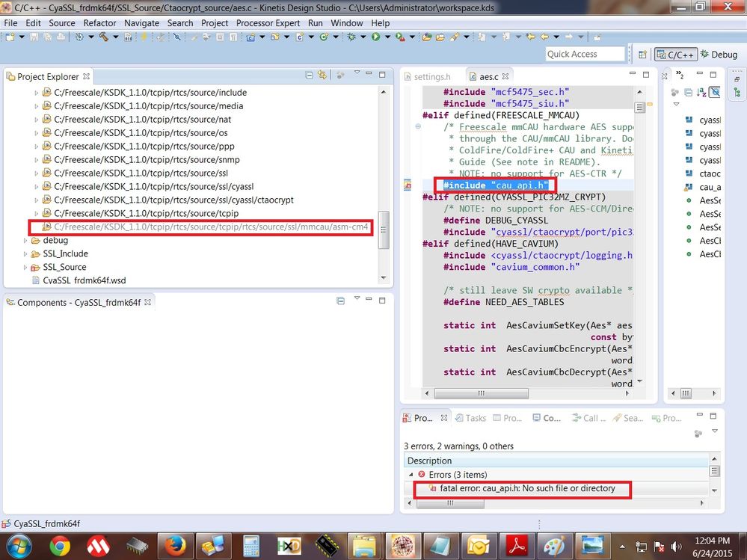Image resolution: width=747 pixels, height=560 pixels.
Task: Click the volume speaker tray icon
Action: [x=675, y=547]
